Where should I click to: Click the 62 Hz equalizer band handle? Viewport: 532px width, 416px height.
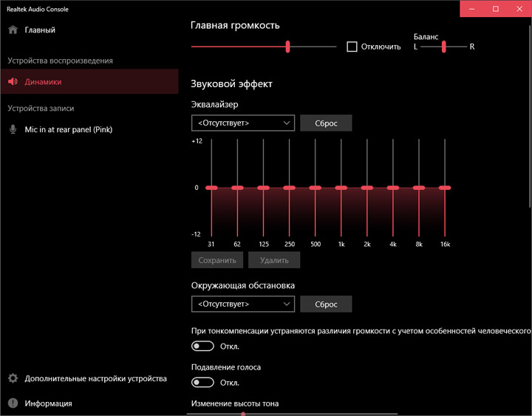coord(237,188)
